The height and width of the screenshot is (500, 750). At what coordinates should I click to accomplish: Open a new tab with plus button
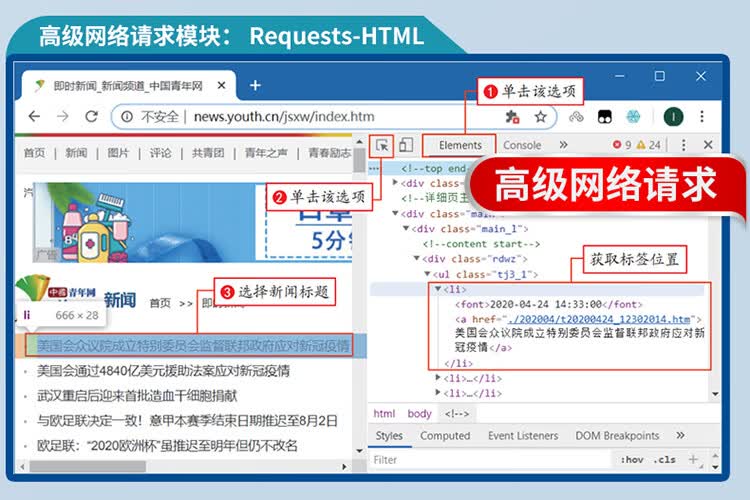(x=255, y=85)
